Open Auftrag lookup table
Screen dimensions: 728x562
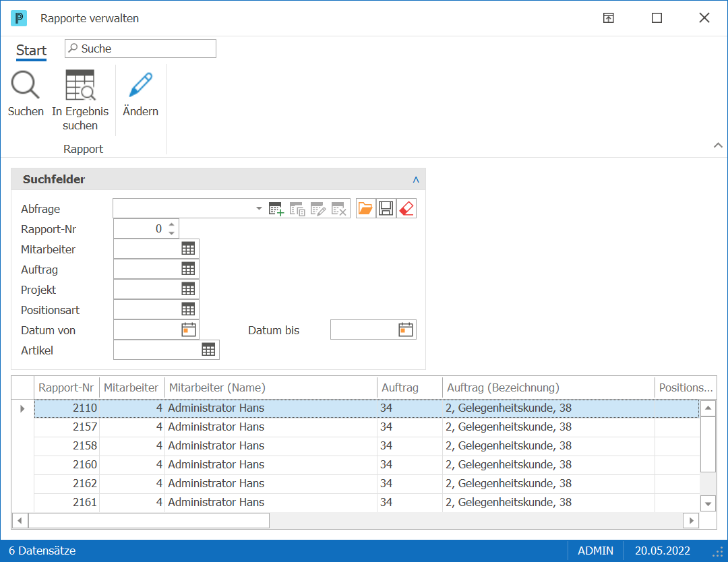(188, 269)
